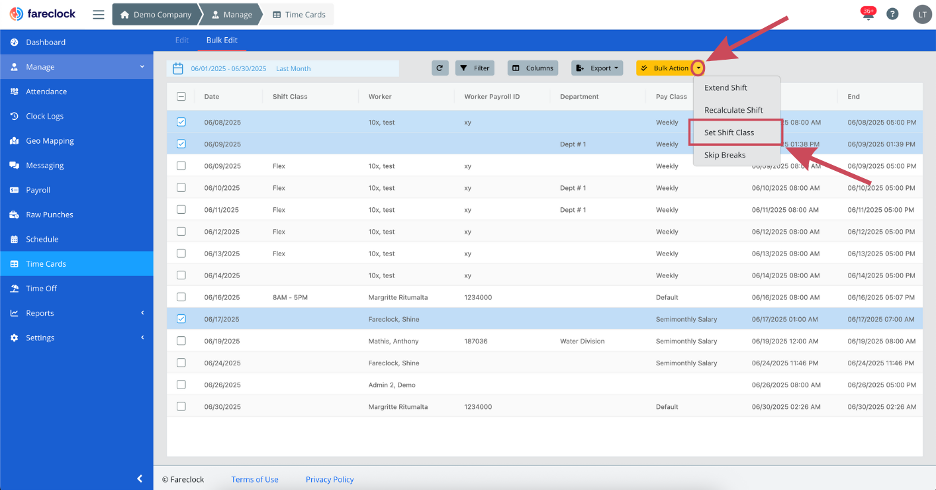Click the Payroll sidebar icon
The image size is (936, 490).
(14, 190)
